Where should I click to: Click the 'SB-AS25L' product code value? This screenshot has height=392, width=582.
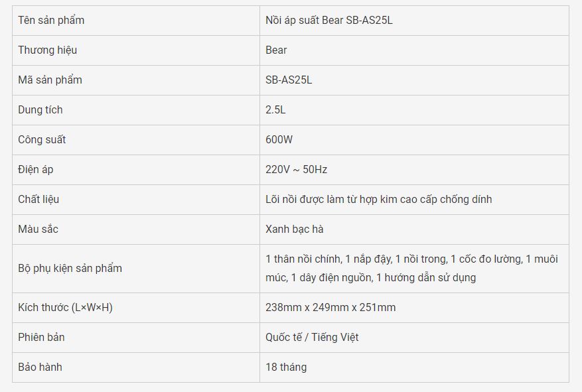[289, 80]
